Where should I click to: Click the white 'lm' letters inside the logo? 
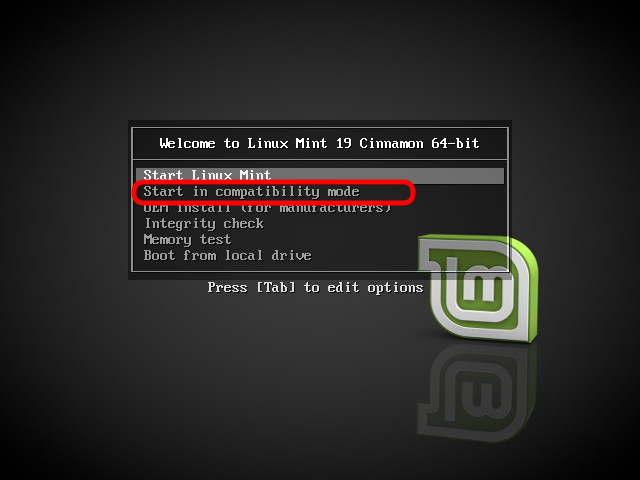(x=473, y=282)
